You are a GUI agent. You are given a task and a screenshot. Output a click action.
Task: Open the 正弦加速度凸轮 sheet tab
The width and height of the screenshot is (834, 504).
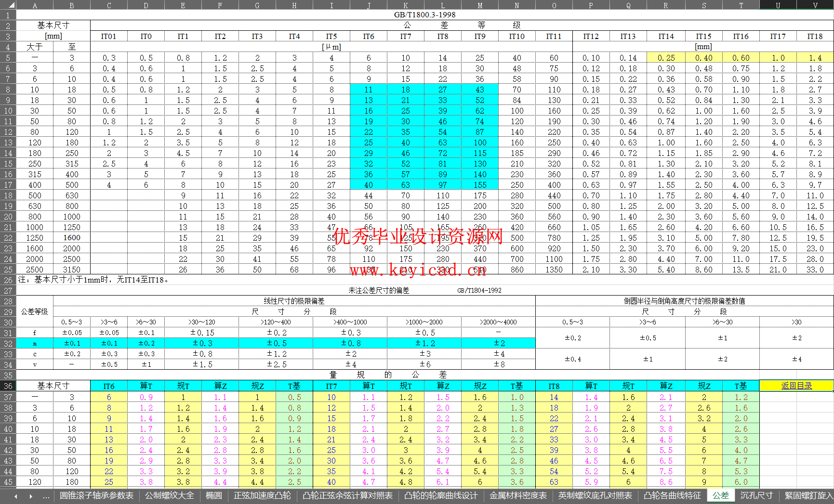coord(262,496)
